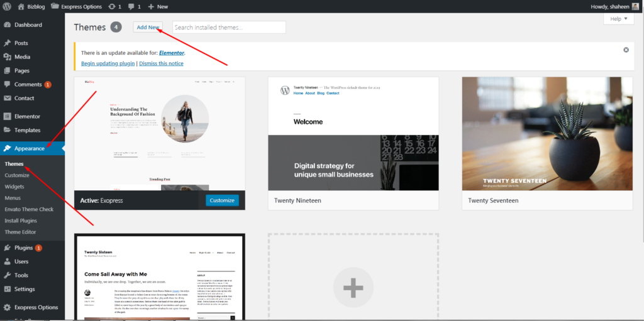This screenshot has width=644, height=321.
Task: Click the Settings sliders icon
Action: click(7, 289)
